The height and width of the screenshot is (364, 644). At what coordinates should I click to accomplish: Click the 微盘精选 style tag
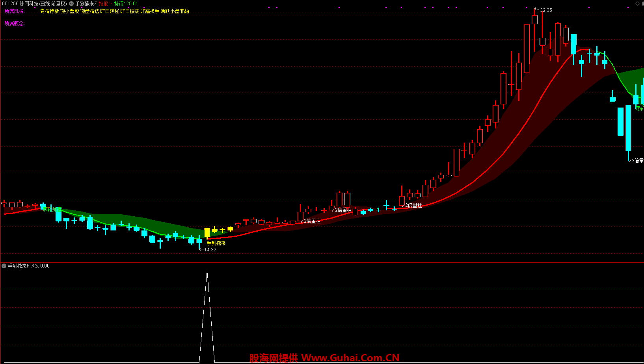click(x=89, y=11)
